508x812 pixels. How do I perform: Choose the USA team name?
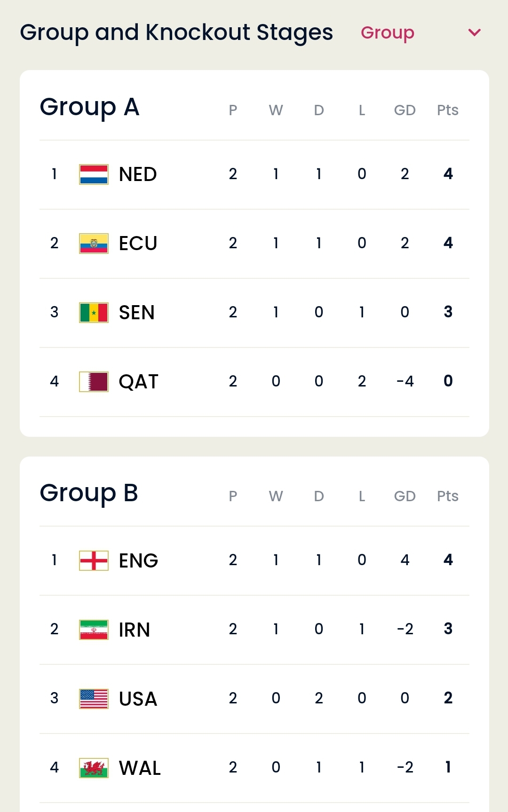(138, 699)
